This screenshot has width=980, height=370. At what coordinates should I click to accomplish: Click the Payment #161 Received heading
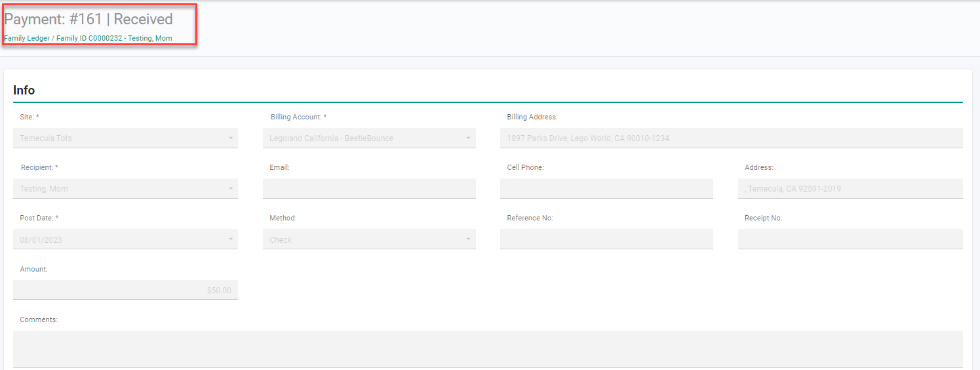pos(88,19)
